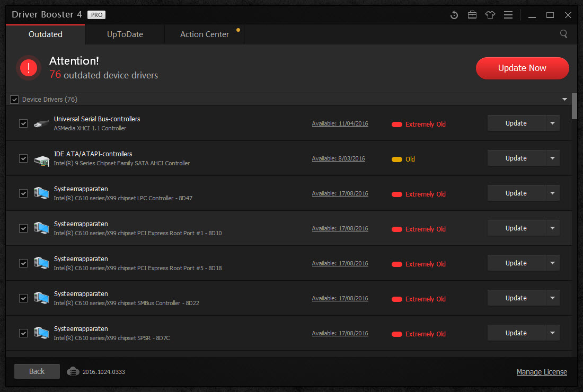
Task: Uncheck the SPSR - 8D7C checkbox
Action: click(23, 333)
